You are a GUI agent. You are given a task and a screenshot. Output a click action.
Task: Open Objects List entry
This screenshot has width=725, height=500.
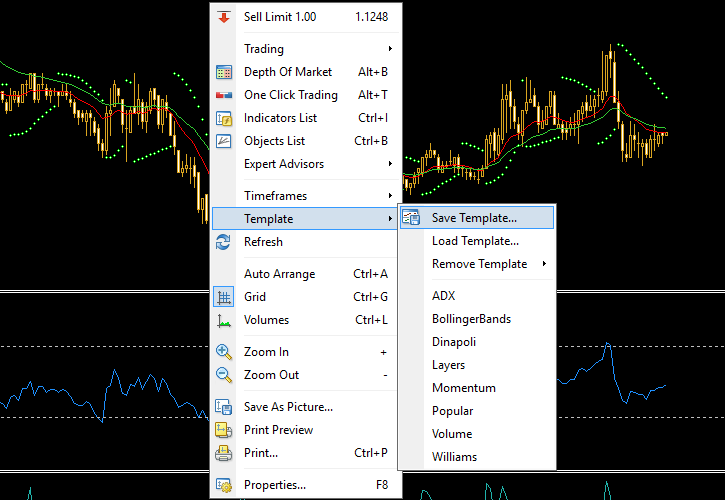coord(306,141)
